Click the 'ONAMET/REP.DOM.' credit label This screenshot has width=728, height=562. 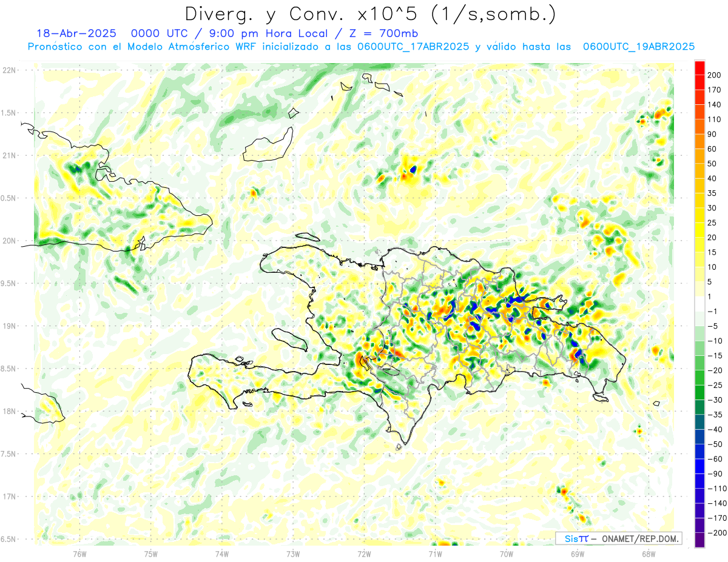tap(641, 538)
